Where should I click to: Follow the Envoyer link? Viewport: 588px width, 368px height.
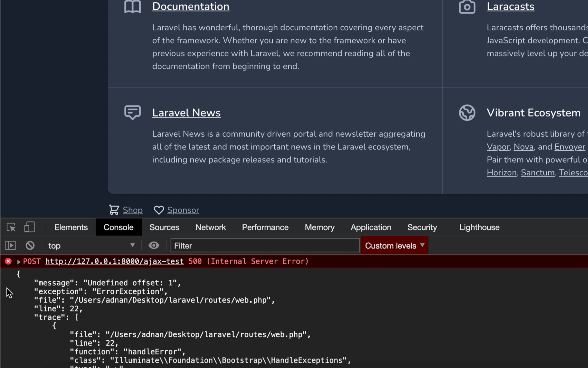570,147
